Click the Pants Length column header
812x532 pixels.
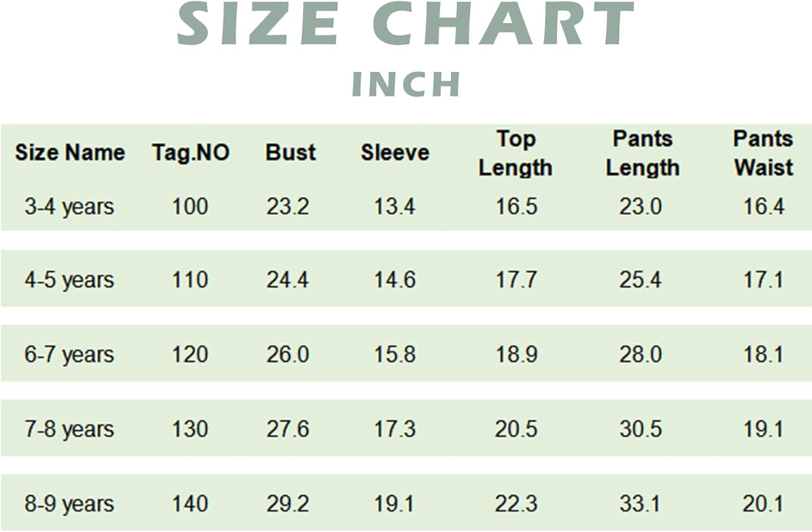coord(643,153)
